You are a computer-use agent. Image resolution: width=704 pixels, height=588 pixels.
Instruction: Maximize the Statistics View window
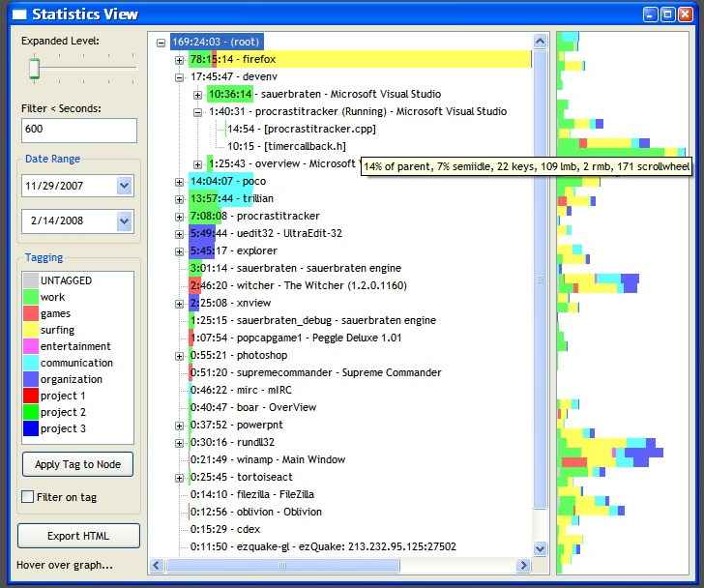[667, 15]
